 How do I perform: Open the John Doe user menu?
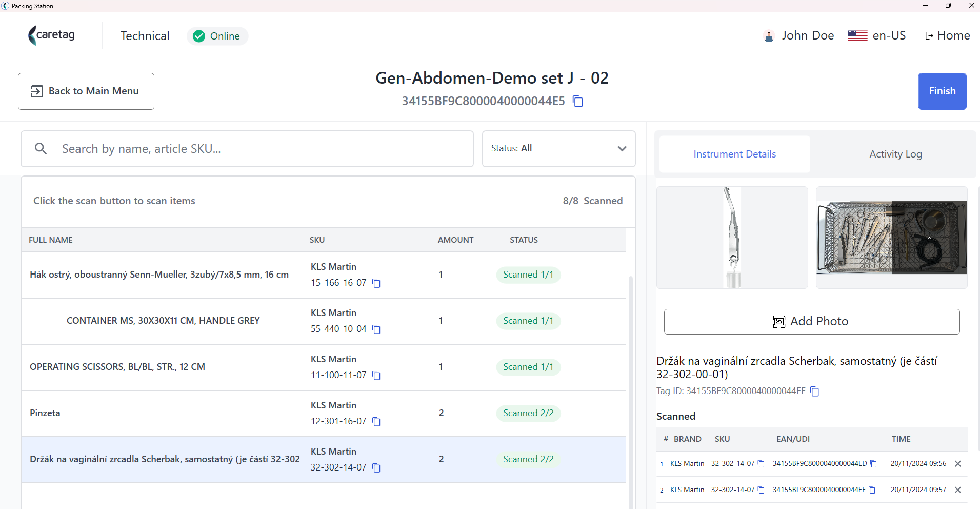[799, 35]
